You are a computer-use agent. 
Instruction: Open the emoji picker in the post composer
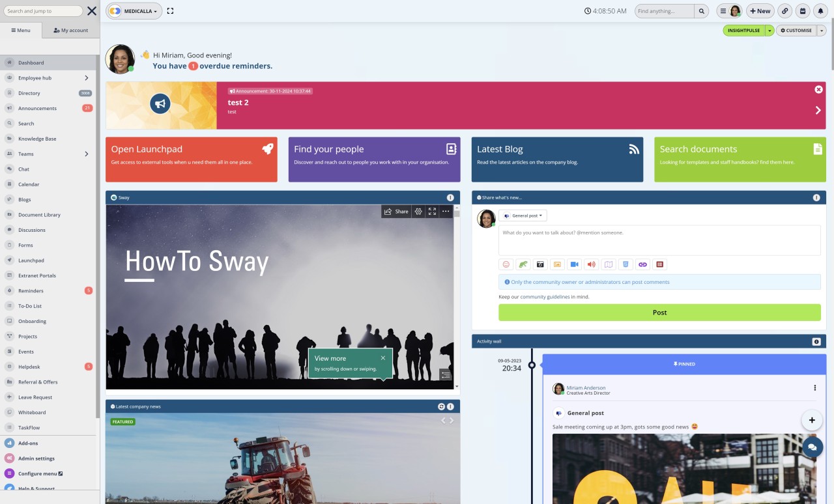[x=506, y=264]
